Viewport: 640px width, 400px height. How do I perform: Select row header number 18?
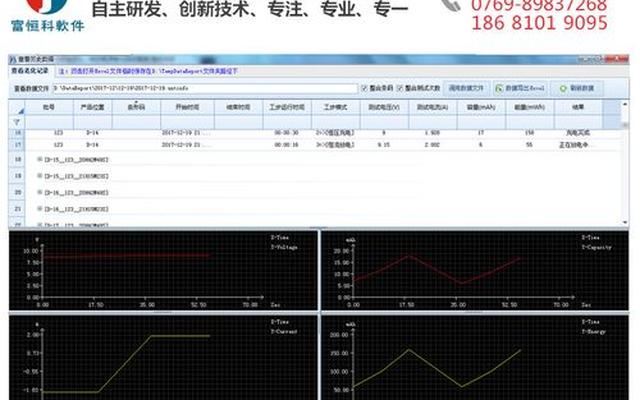17,160
